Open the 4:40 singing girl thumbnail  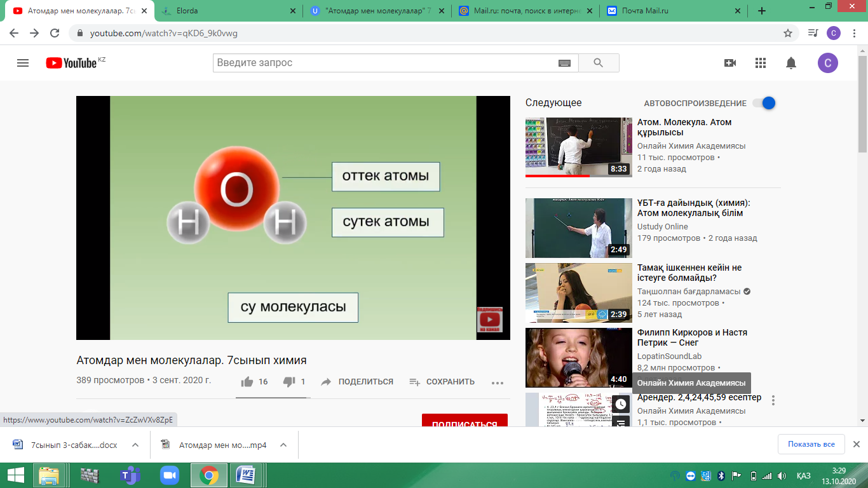tap(579, 358)
